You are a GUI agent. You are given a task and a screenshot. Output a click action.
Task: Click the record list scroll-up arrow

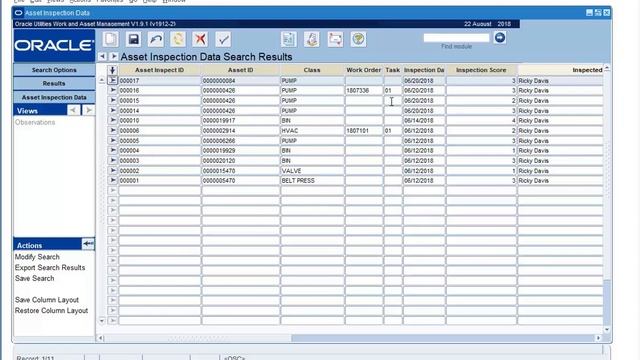point(102,80)
